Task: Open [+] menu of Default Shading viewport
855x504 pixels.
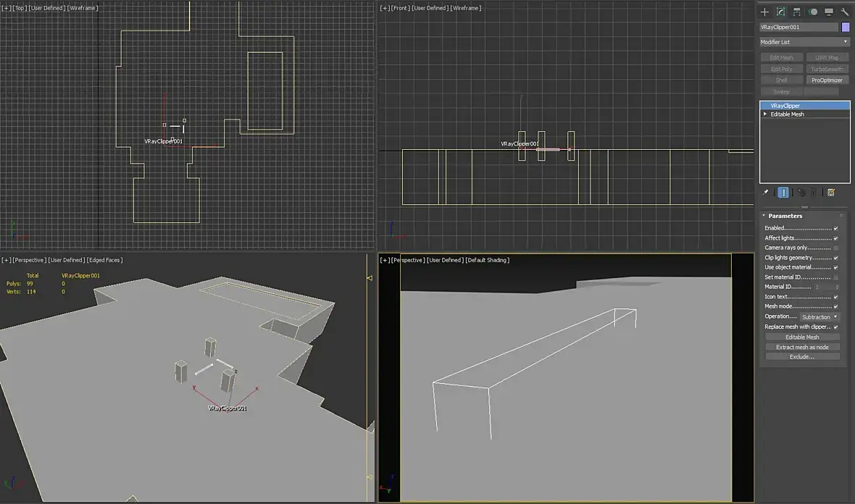Action: click(385, 260)
